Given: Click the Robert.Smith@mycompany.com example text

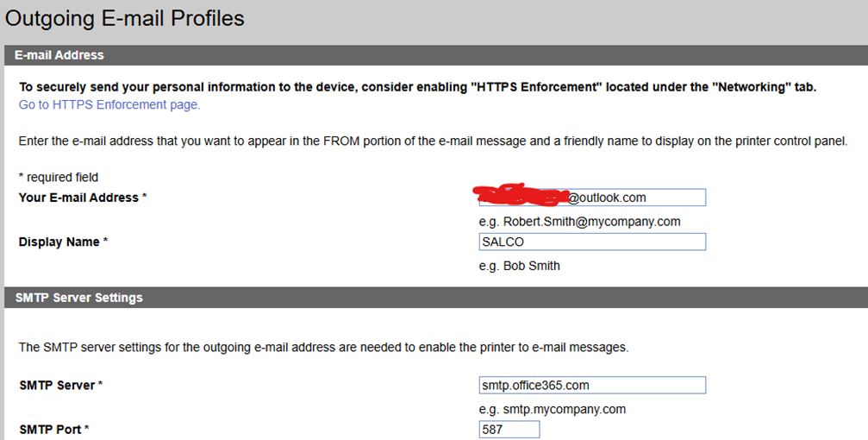Looking at the screenshot, I should click(579, 222).
